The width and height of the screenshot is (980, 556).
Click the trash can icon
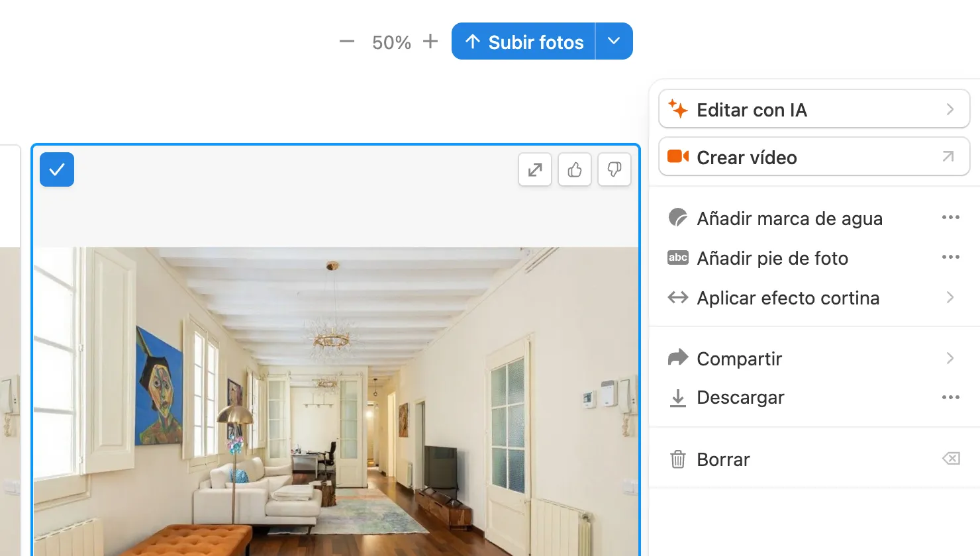(x=678, y=459)
